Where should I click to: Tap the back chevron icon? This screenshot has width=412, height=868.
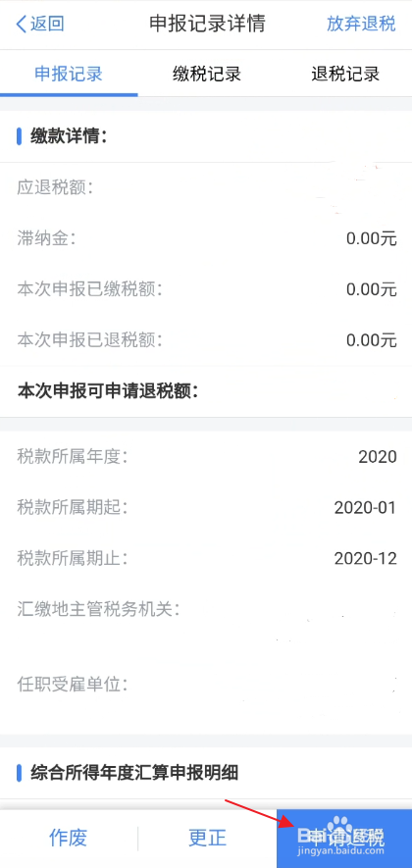(x=21, y=25)
